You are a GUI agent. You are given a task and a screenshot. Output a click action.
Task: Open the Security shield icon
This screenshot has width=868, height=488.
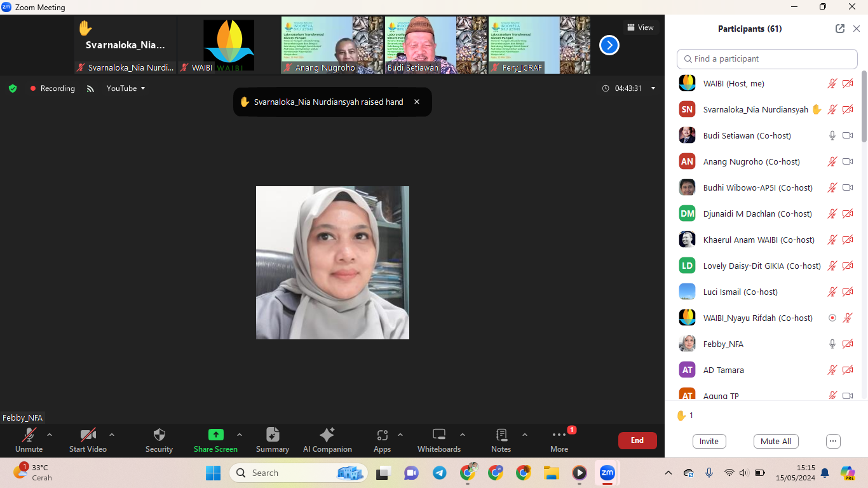click(159, 435)
